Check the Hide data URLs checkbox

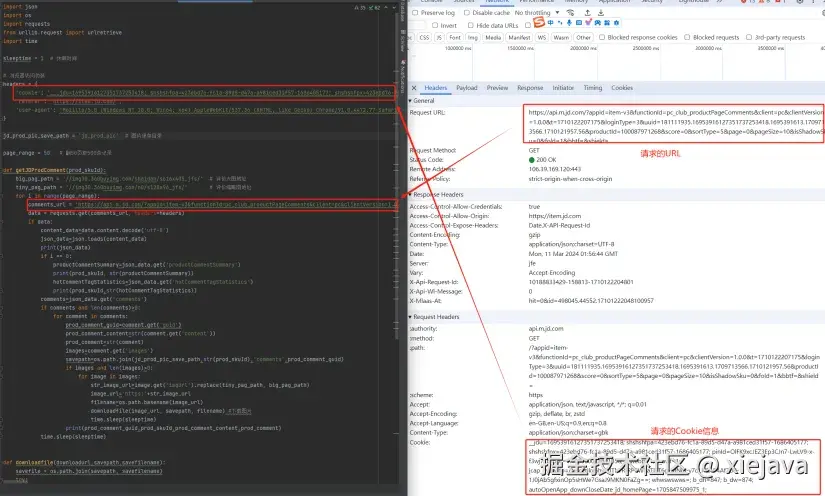tap(471, 25)
